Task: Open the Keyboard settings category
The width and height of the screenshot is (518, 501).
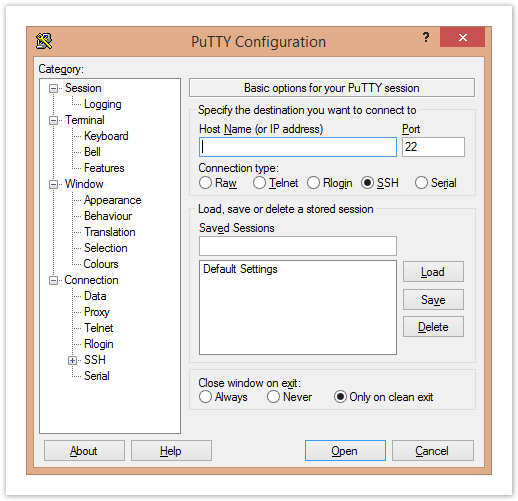Action: pos(106,136)
